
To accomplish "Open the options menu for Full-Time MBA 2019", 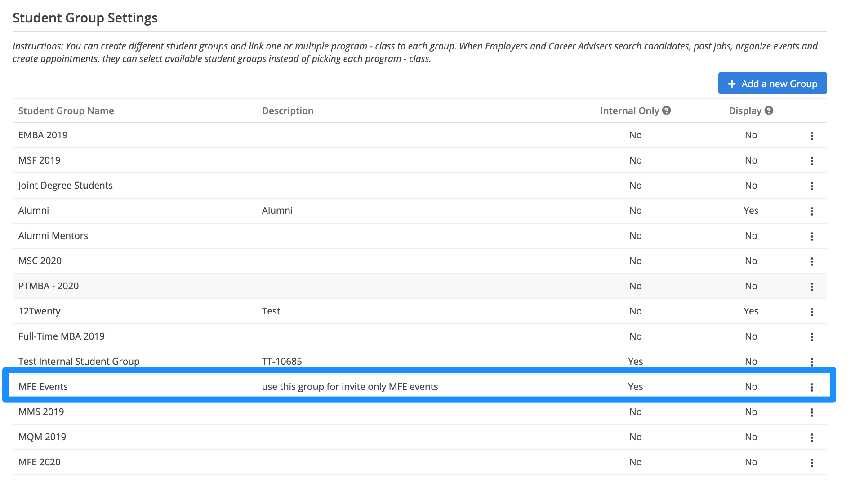I will point(812,337).
